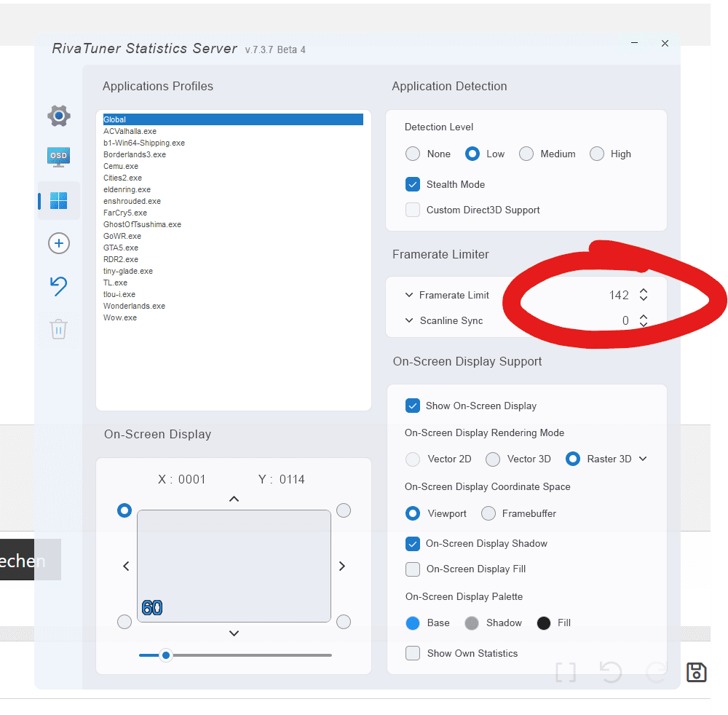This screenshot has height=715, width=728.
Task: Select Cemu.exe profile
Action: (x=121, y=166)
